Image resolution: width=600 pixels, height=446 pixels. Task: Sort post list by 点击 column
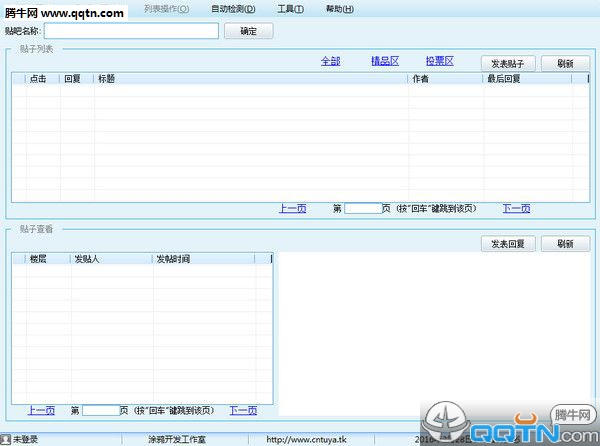click(x=42, y=79)
